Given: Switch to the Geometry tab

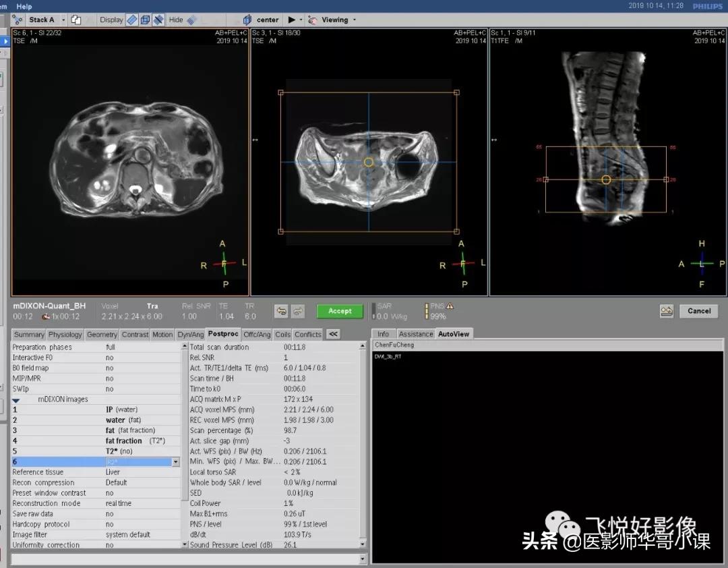Looking at the screenshot, I should click(x=102, y=334).
